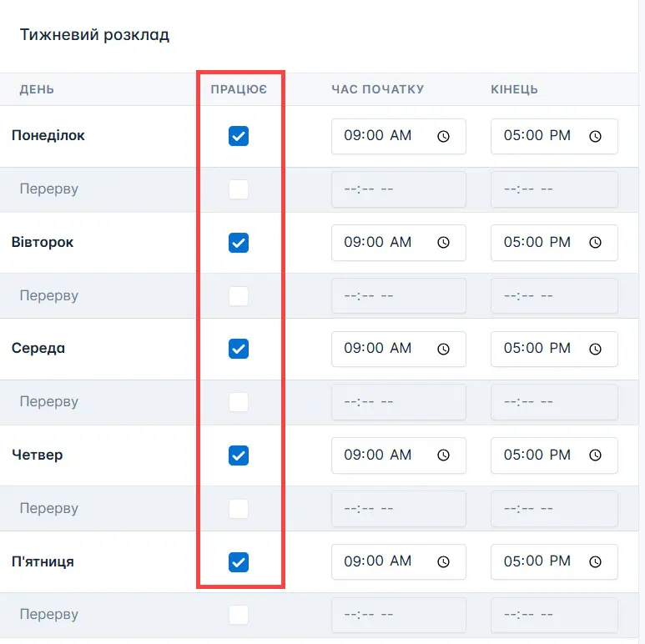This screenshot has height=644, width=645.
Task: Click the П'ятниця break start time field
Action: pyautogui.click(x=399, y=615)
